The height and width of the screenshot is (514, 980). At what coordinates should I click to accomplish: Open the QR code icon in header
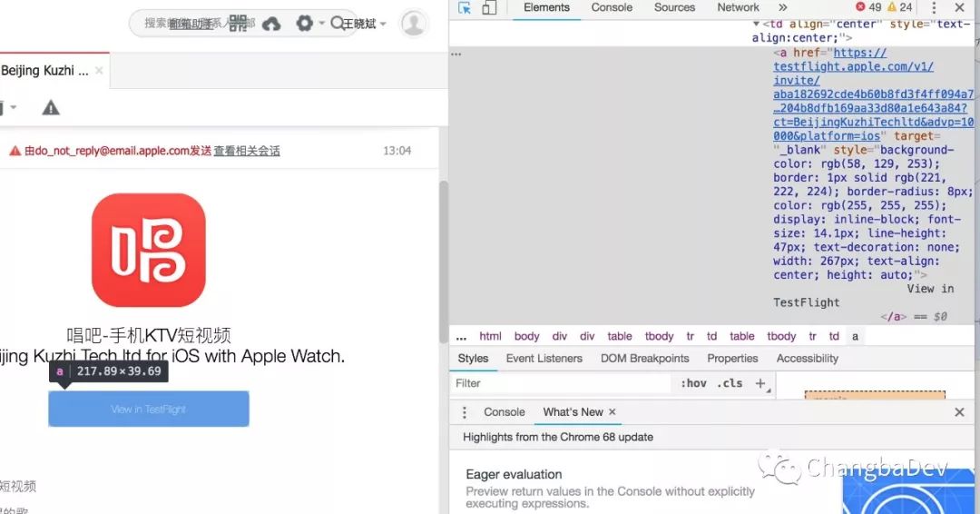tap(238, 24)
